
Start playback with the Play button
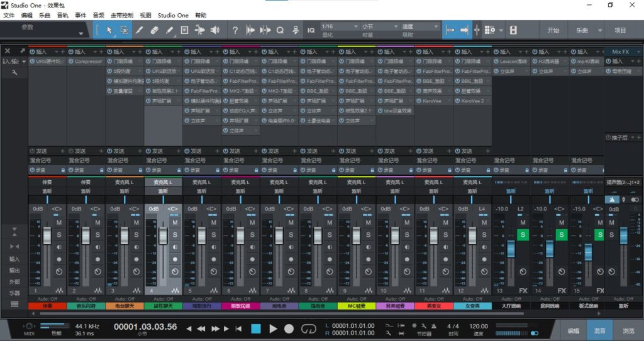(273, 328)
